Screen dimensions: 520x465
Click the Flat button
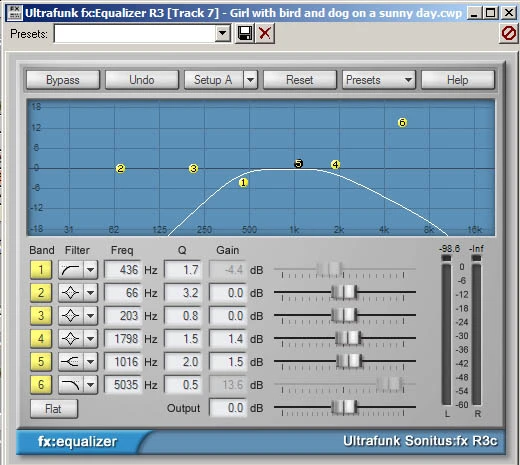[54, 409]
